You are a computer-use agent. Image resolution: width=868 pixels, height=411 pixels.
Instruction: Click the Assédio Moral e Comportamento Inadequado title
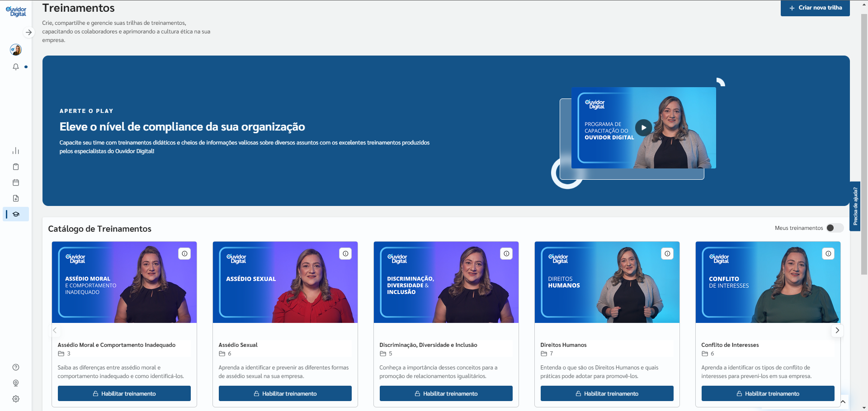[x=117, y=345]
